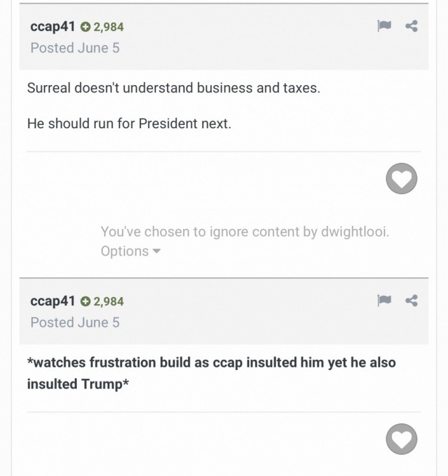448x476 pixels.
Task: Click the 'He should run for President' line
Action: point(129,124)
